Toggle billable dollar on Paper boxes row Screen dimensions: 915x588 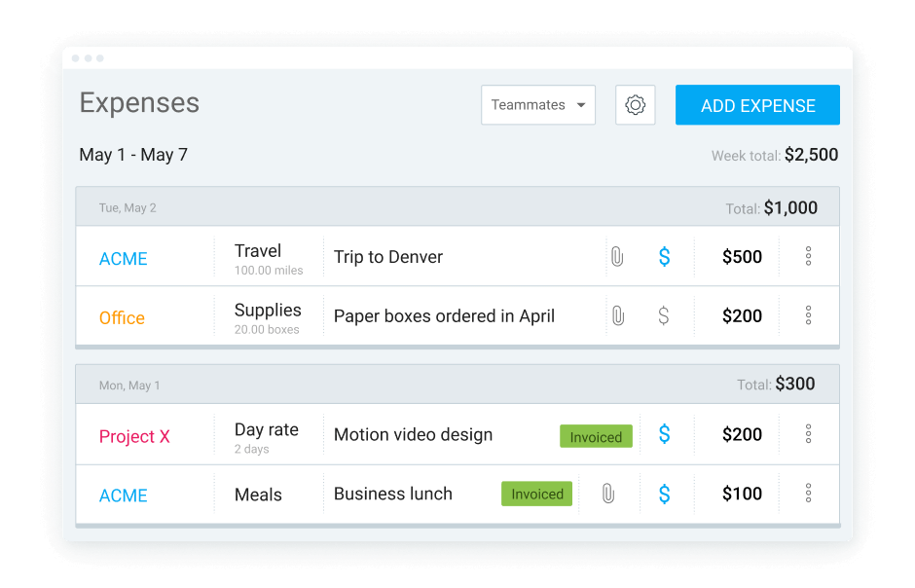pos(664,315)
